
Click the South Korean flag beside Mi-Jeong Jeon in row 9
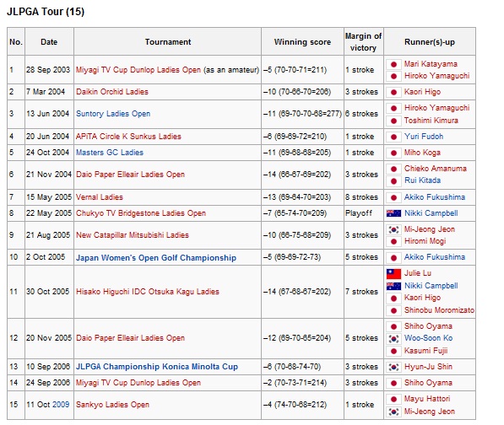[393, 229]
